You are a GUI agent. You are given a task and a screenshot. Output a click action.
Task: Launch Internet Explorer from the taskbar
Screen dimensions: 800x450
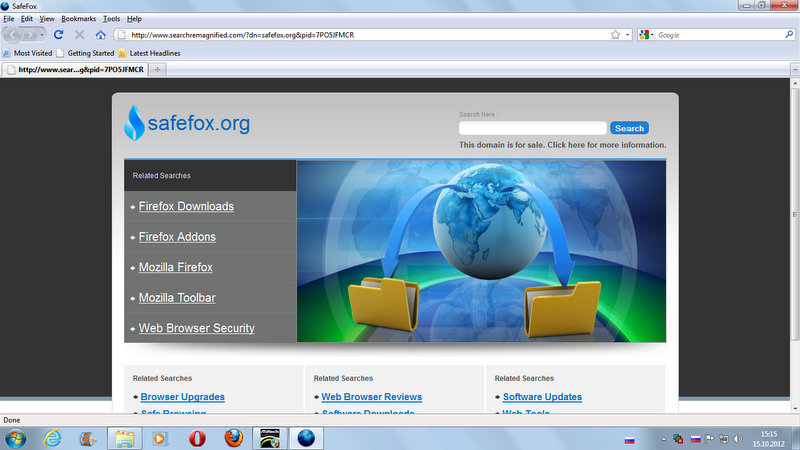click(53, 438)
